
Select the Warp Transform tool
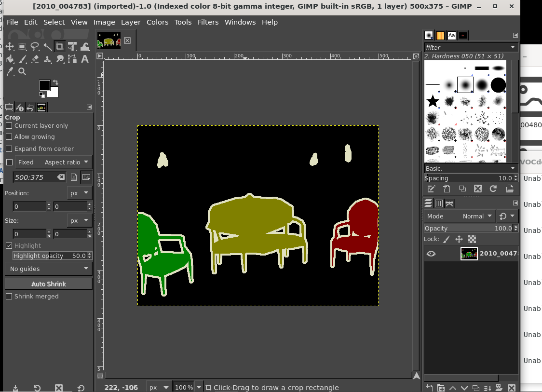click(85, 47)
